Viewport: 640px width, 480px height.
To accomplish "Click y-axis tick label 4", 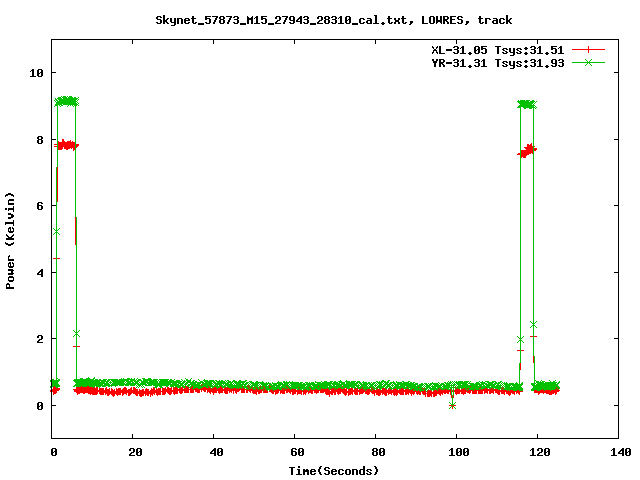I will click(x=40, y=273).
